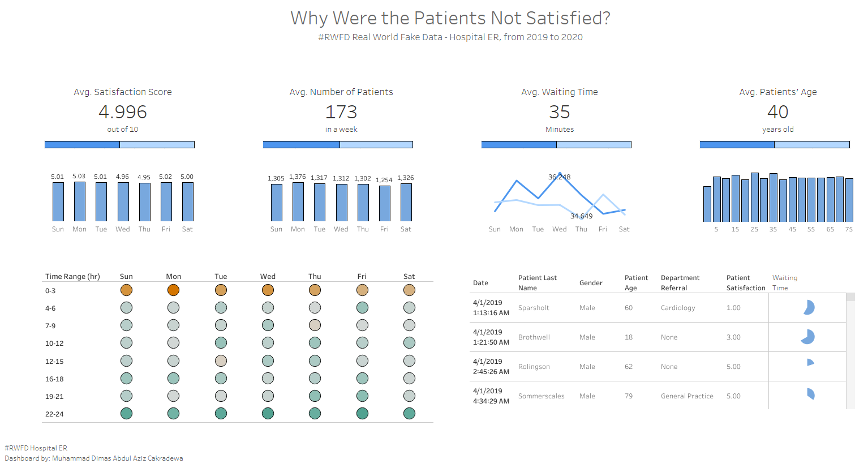Click Cardiology referral in Sparsholt row
Image resolution: width=868 pixels, height=468 pixels.
coord(677,308)
